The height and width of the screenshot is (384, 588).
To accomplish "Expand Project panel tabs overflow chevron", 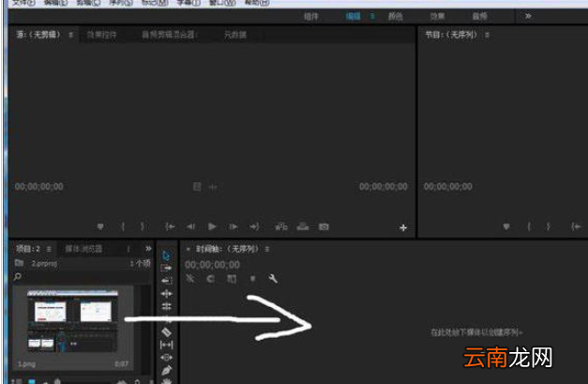I will tap(148, 249).
